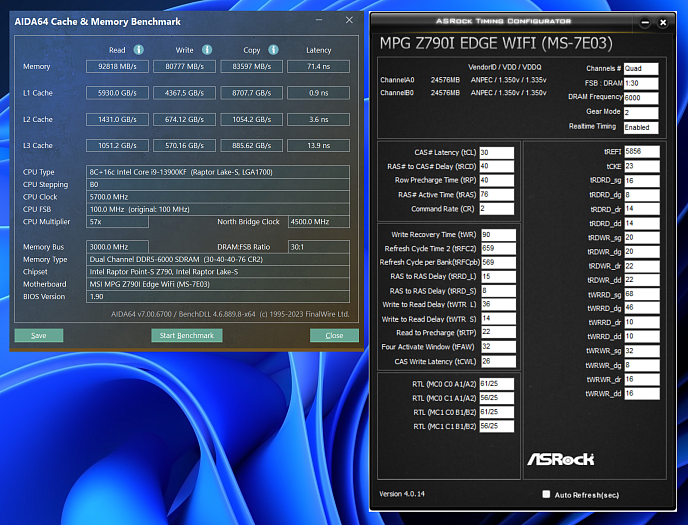Click the tRDRD_sg value field
This screenshot has height=525, width=688.
(x=642, y=181)
